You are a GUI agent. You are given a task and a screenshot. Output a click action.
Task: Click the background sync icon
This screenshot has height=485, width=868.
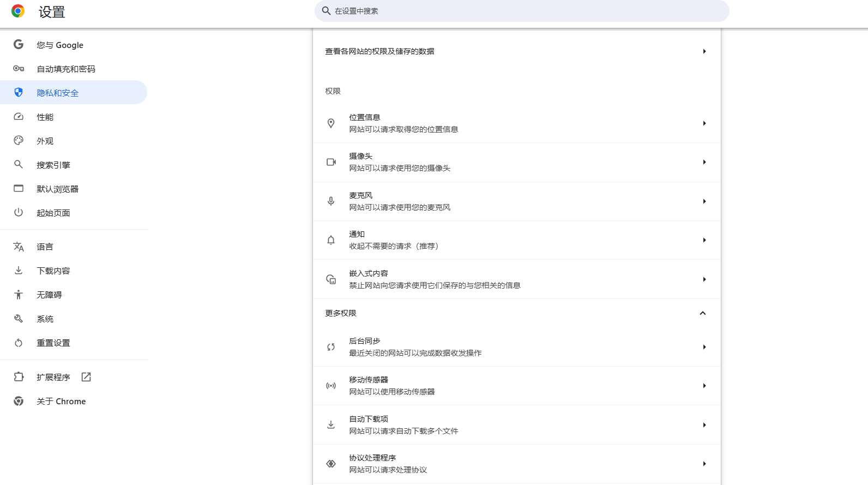(x=331, y=347)
